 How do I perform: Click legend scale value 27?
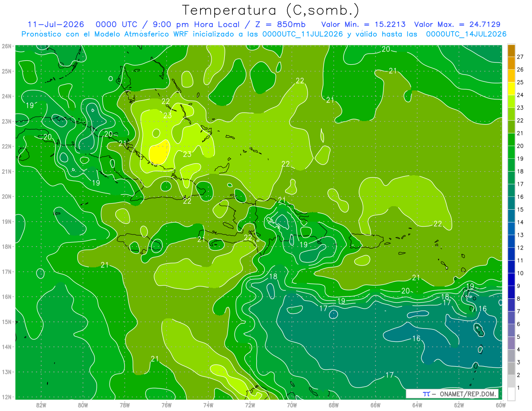point(520,57)
